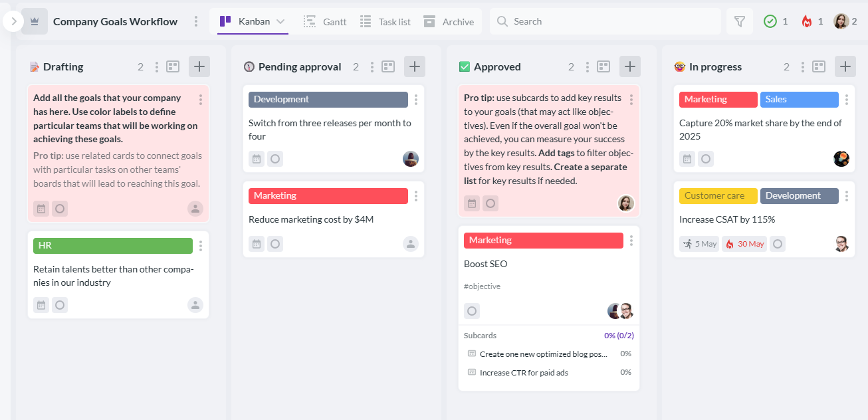Viewport: 868px width, 420px height.
Task: Click the crown board icon
Action: pos(35,21)
